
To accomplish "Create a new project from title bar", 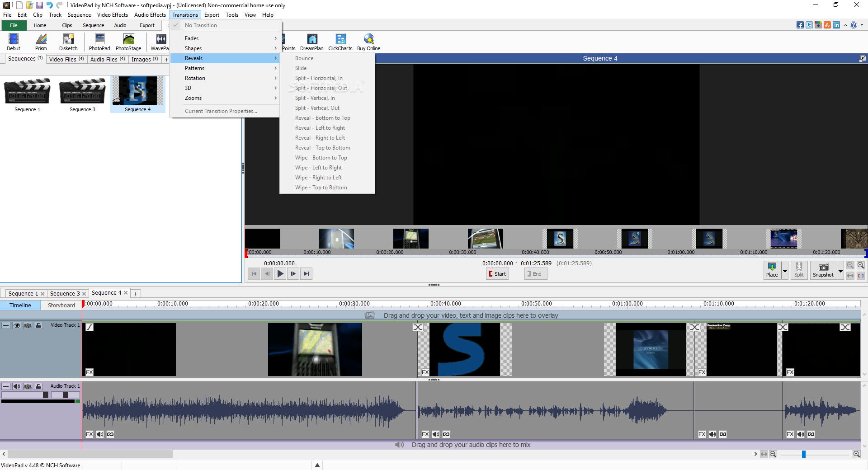I will tap(19, 5).
